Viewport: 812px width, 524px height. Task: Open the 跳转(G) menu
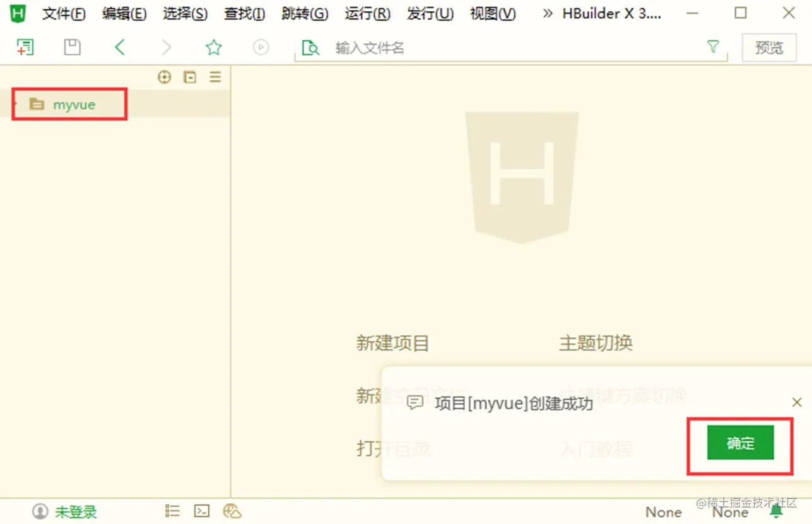click(x=305, y=14)
